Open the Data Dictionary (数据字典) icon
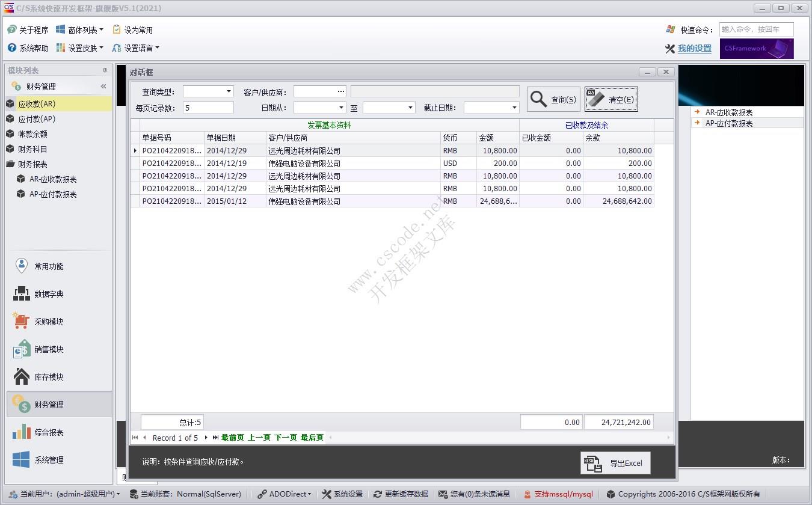Screen dimensions: 812x505 22,294
